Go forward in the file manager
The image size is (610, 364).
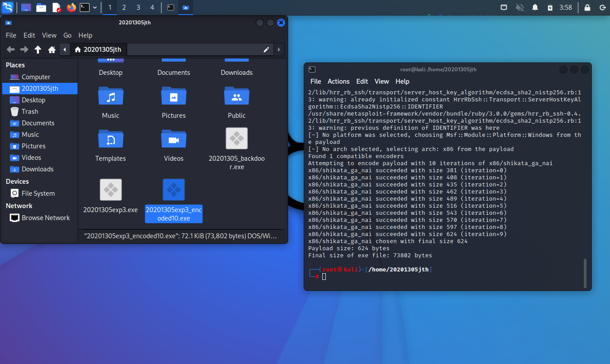[24, 50]
